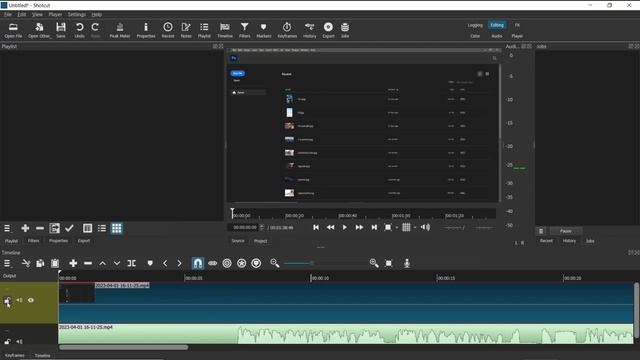Open the Edit menu
This screenshot has width=640, height=360.
[x=22, y=14]
